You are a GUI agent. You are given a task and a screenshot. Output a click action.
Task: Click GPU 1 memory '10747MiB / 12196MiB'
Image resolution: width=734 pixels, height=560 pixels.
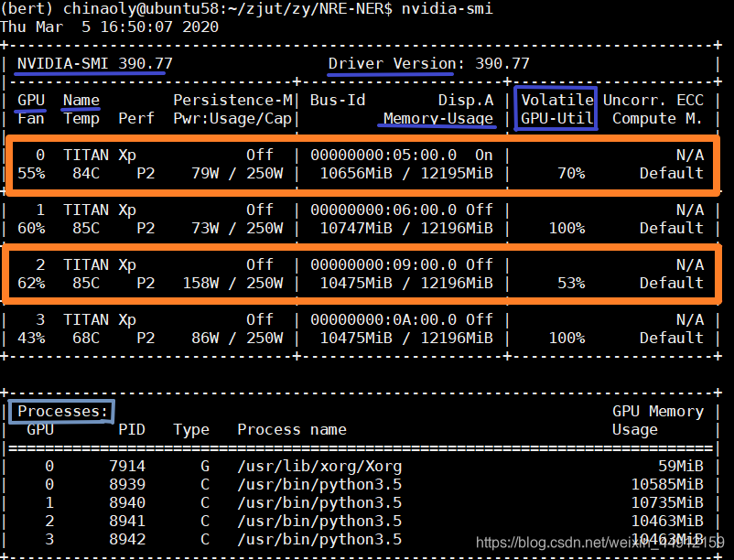406,228
